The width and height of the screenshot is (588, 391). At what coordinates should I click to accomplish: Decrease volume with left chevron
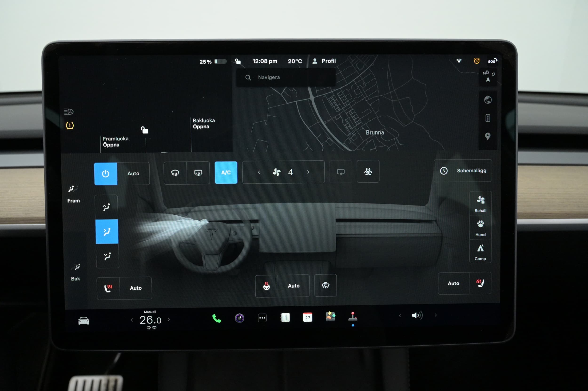pyautogui.click(x=400, y=316)
